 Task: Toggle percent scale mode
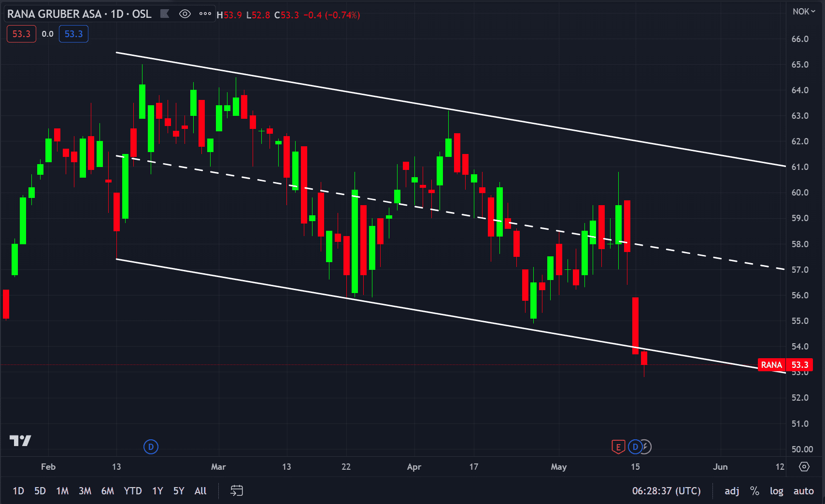754,491
